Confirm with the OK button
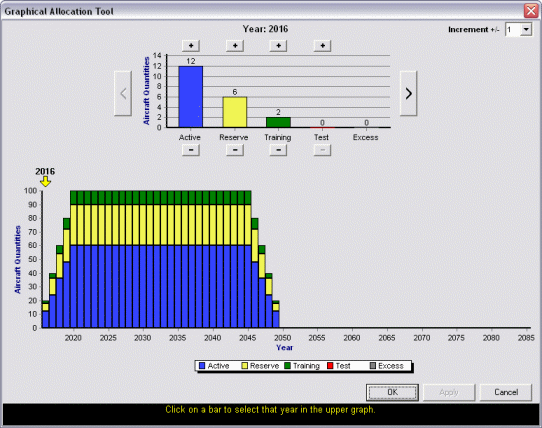542x428 pixels. click(x=392, y=392)
